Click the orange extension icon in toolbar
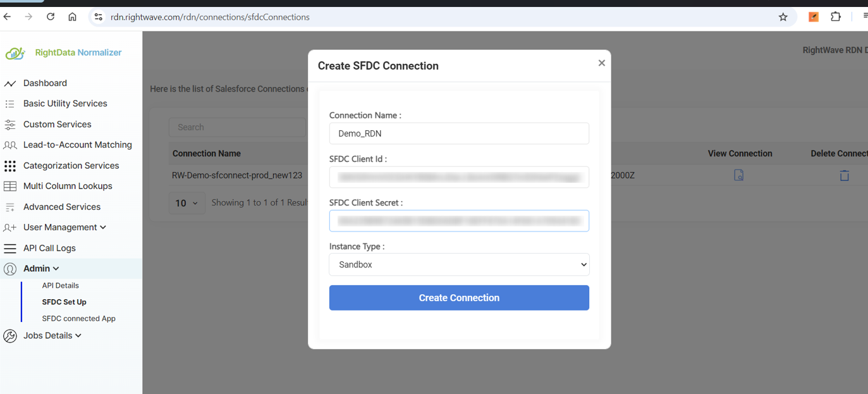This screenshot has height=394, width=868. (814, 17)
